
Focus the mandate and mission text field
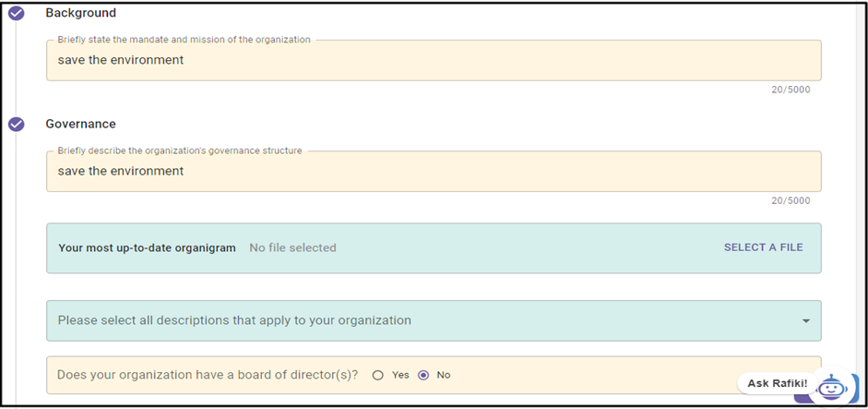434,60
